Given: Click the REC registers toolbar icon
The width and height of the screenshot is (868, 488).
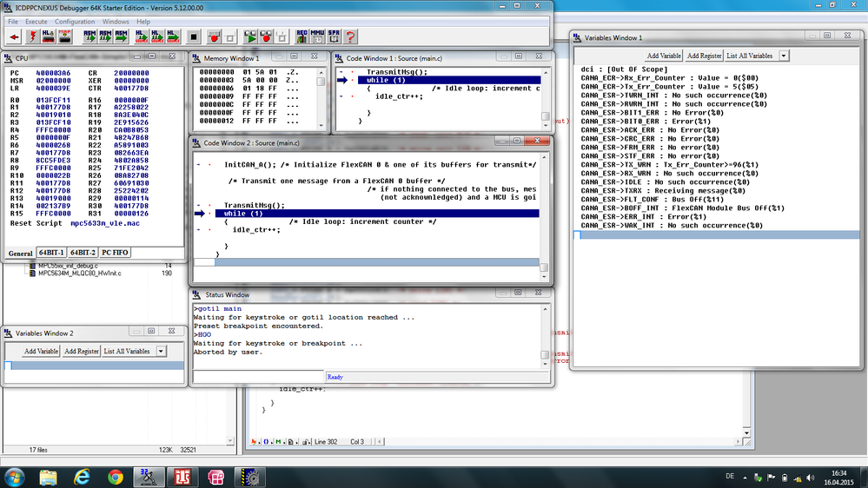Looking at the screenshot, I should point(301,37).
